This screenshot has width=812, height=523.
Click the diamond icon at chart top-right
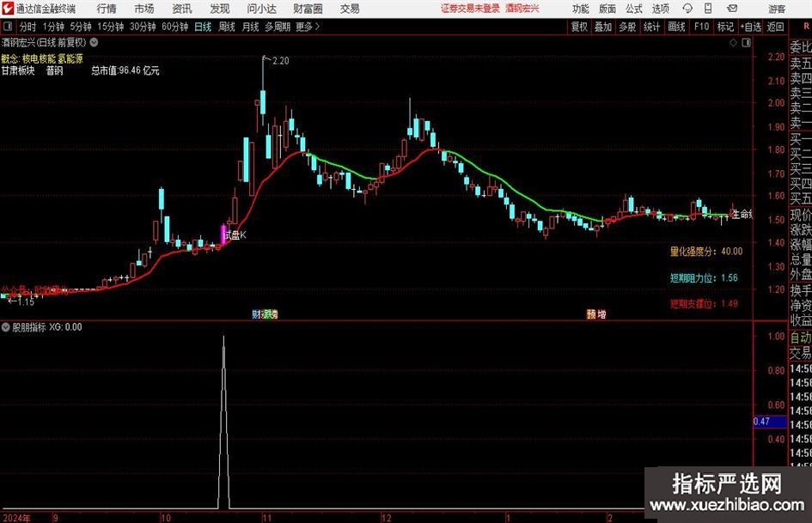pyautogui.click(x=733, y=43)
